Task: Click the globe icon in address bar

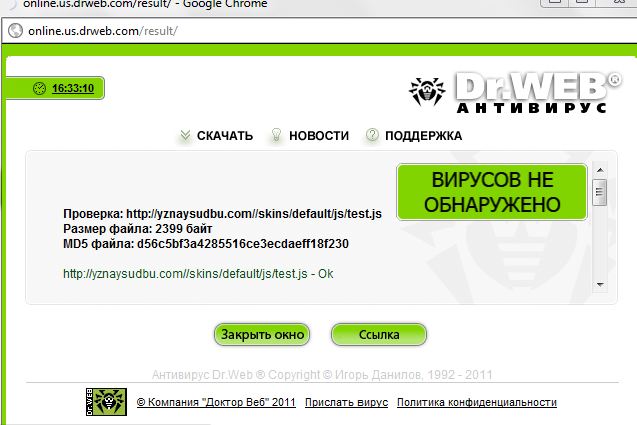Action: coord(15,30)
